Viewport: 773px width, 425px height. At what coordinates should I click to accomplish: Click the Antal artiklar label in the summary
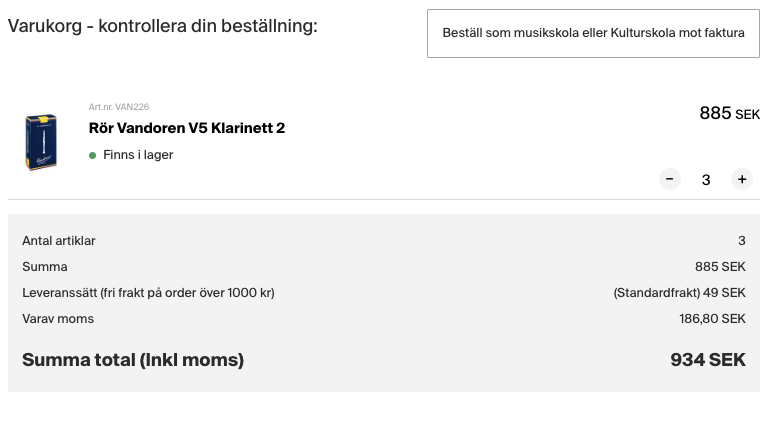coord(59,241)
